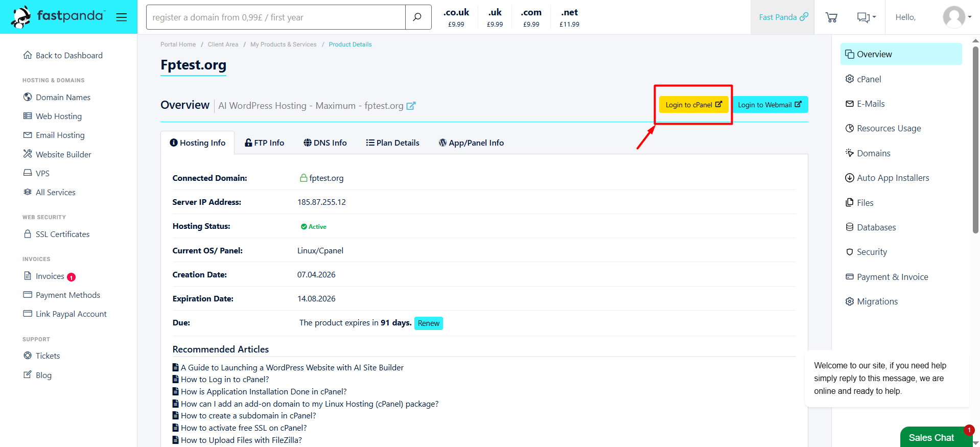Screen dimensions: 980x447
Task: Click external link icon beside fptest.org title
Action: click(x=411, y=106)
